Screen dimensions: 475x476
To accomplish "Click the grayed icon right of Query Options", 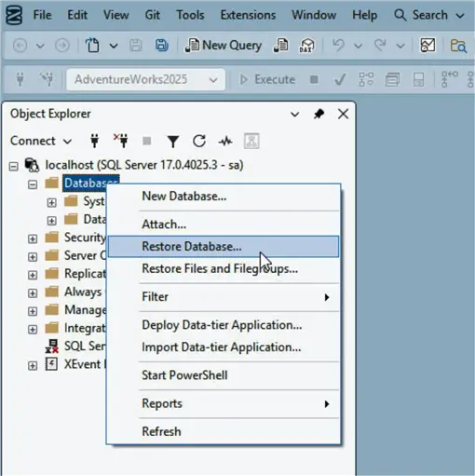I will coord(418,80).
